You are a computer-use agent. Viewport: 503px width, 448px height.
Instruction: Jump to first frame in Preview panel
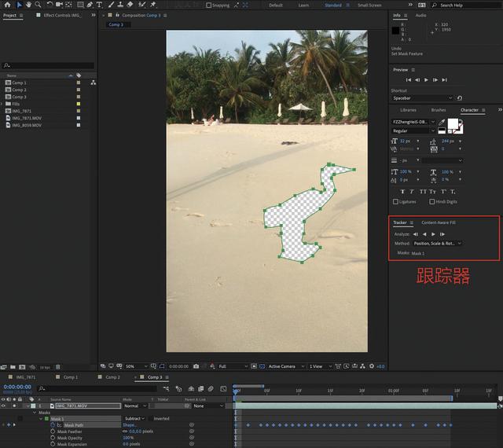[409, 80]
